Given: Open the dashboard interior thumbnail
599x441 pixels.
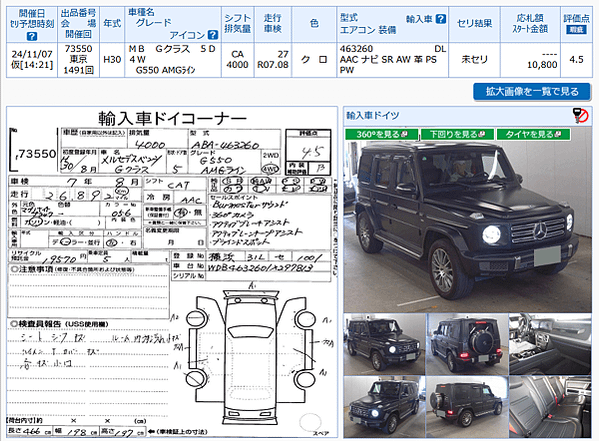Looking at the screenshot, I should click(550, 344).
